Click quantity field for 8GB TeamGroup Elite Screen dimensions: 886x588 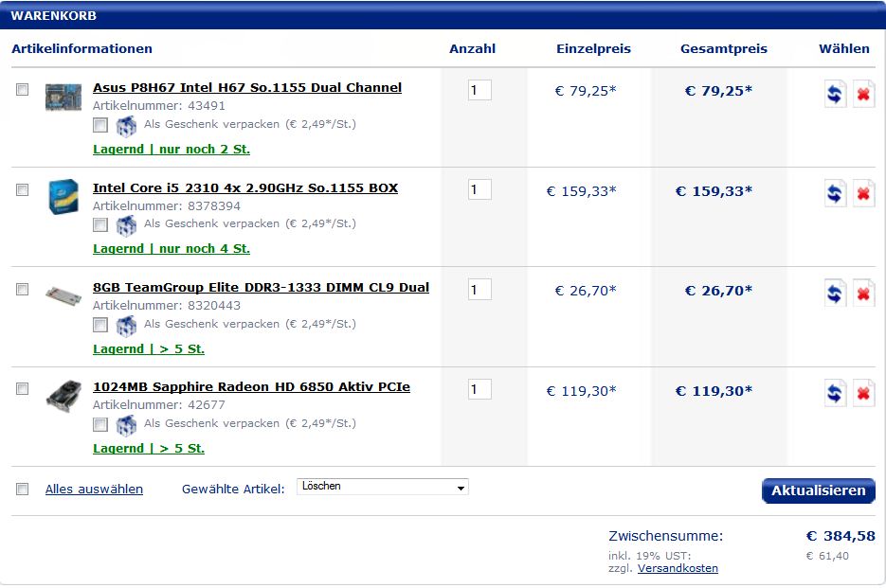479,289
